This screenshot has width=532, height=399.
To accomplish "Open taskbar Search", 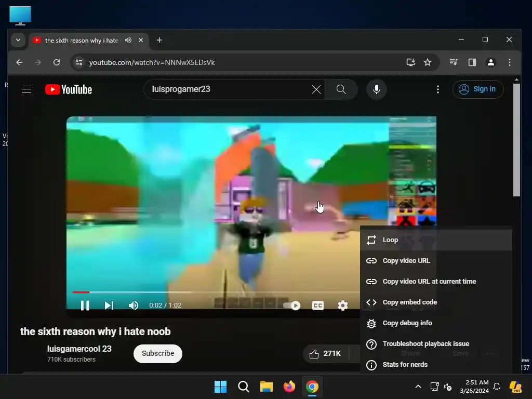I will [x=243, y=387].
